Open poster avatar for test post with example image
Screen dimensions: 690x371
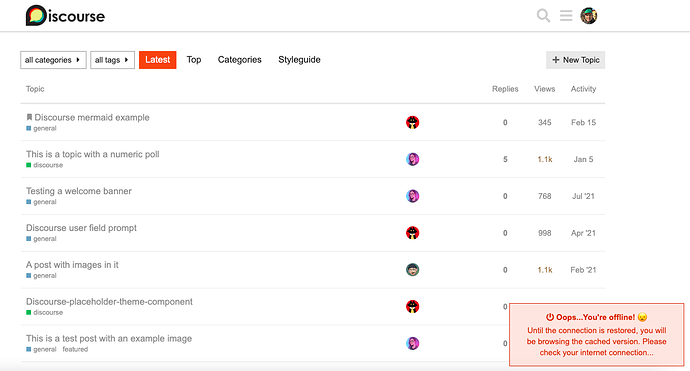click(x=412, y=343)
